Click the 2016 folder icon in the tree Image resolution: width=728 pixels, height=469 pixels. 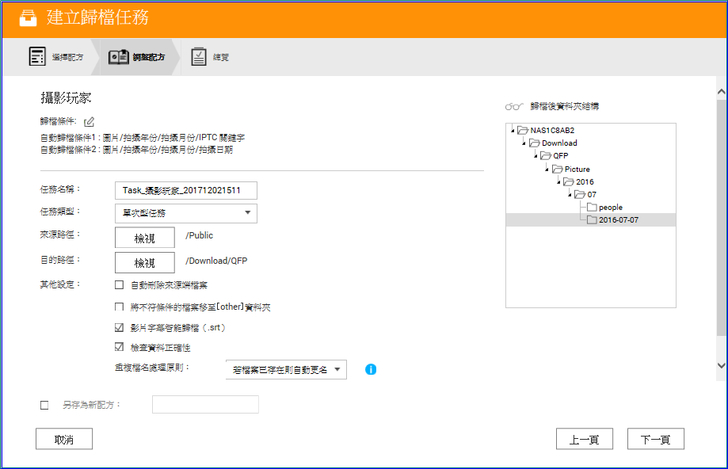point(568,182)
